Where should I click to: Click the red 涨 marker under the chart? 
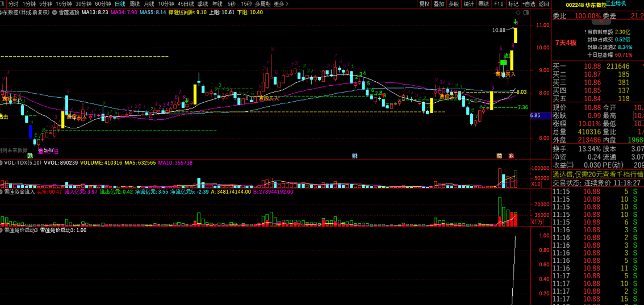click(x=511, y=156)
